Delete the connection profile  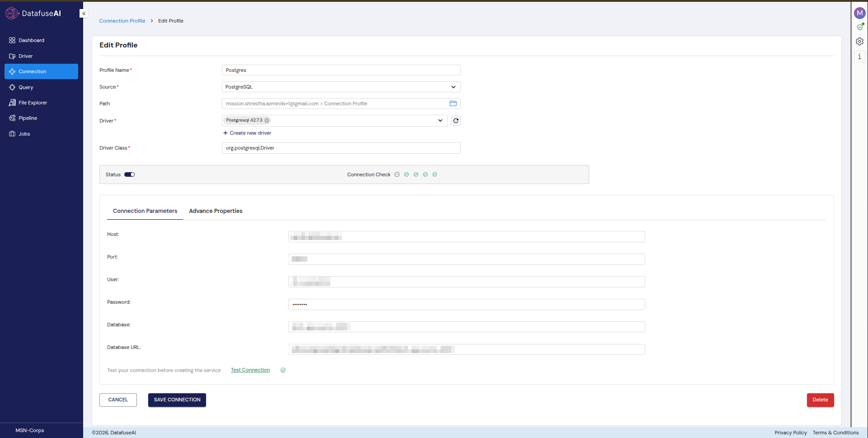[x=820, y=400]
